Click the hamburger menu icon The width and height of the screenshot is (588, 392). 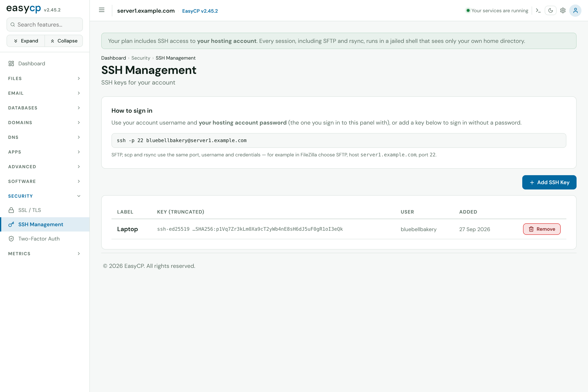[101, 10]
